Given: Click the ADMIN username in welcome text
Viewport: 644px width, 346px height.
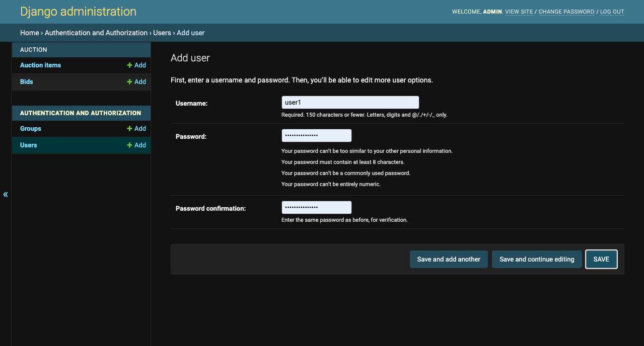Looking at the screenshot, I should point(492,12).
